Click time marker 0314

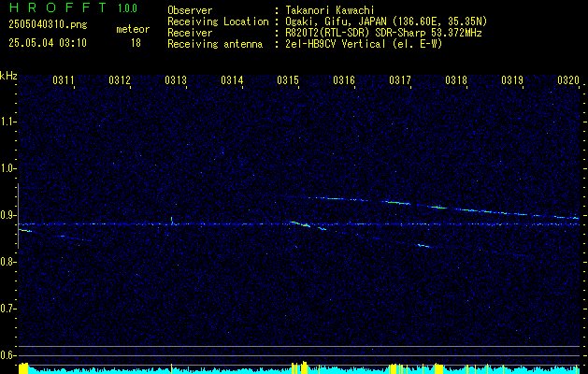click(232, 79)
